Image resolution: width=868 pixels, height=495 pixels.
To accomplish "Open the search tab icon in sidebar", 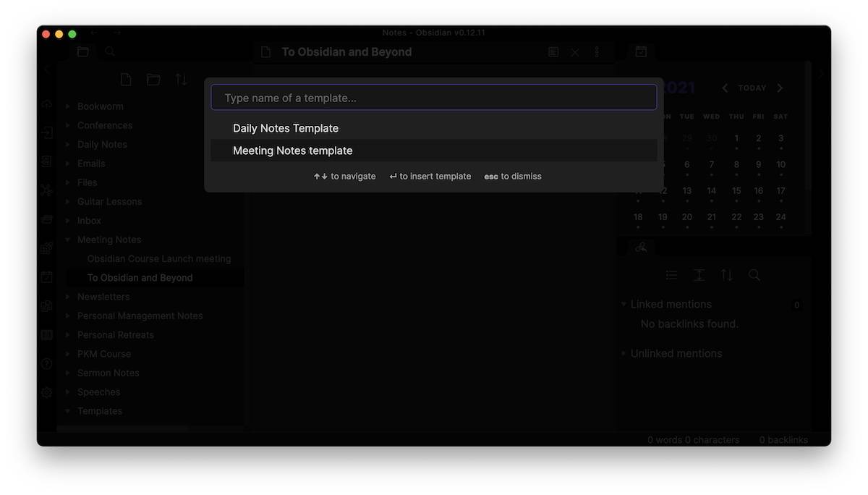I will coord(110,52).
